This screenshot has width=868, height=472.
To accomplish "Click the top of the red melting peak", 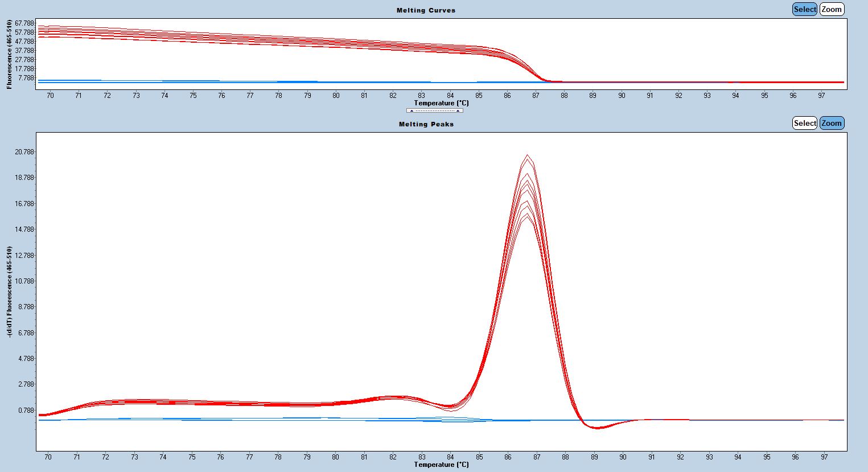I will coord(528,155).
